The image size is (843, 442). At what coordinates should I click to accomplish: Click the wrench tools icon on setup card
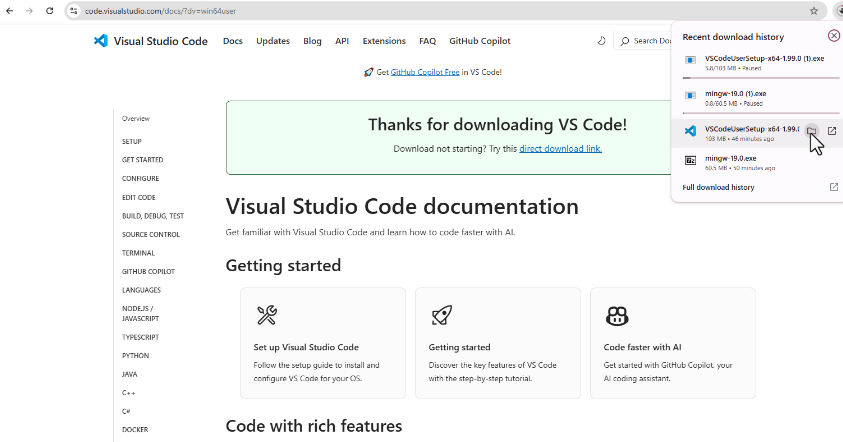click(x=267, y=315)
